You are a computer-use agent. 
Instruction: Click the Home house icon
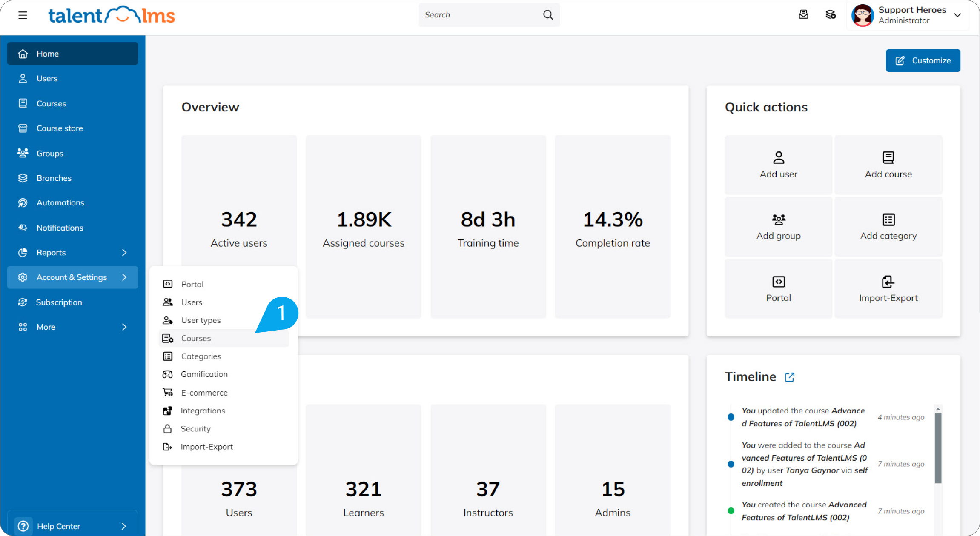pyautogui.click(x=23, y=54)
